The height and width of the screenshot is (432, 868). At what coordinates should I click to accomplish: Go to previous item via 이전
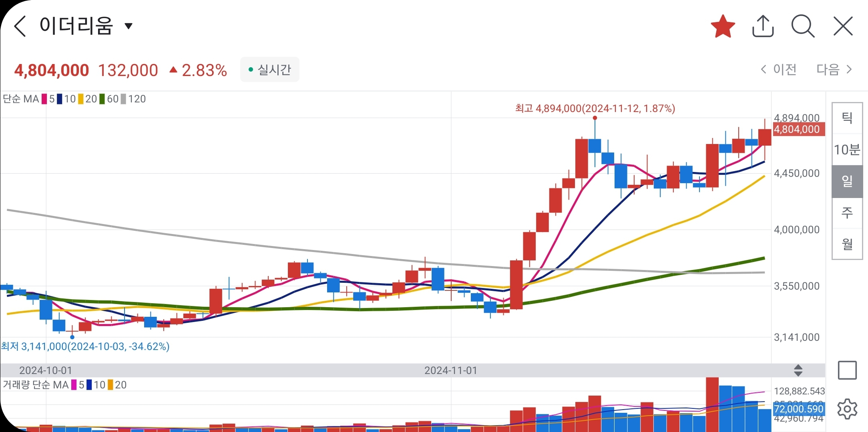coord(779,70)
